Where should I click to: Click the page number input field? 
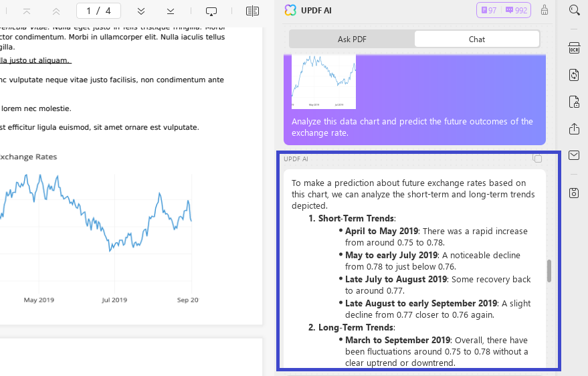[x=98, y=11]
